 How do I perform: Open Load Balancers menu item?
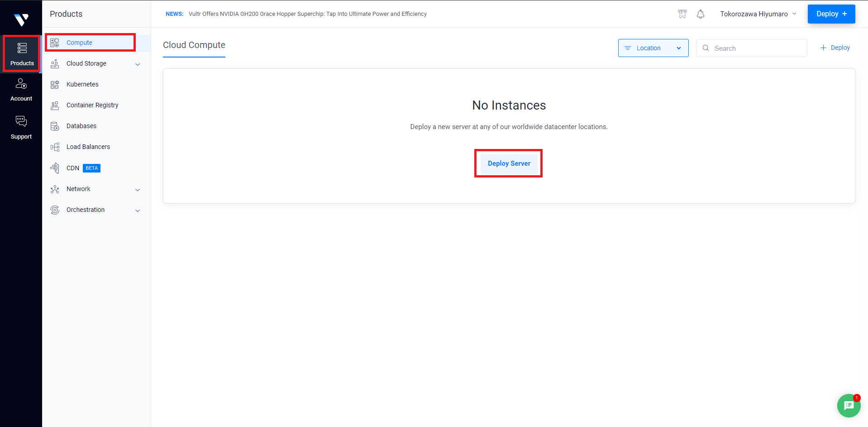coord(96,147)
